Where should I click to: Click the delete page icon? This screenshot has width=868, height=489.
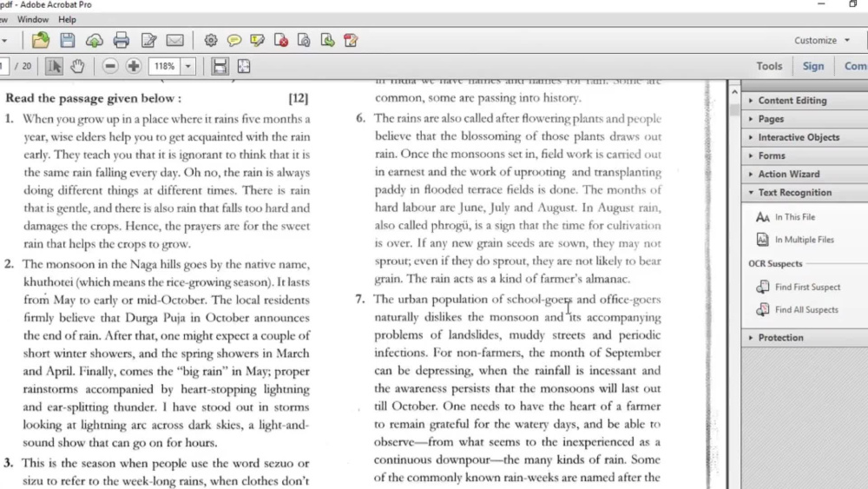click(281, 40)
